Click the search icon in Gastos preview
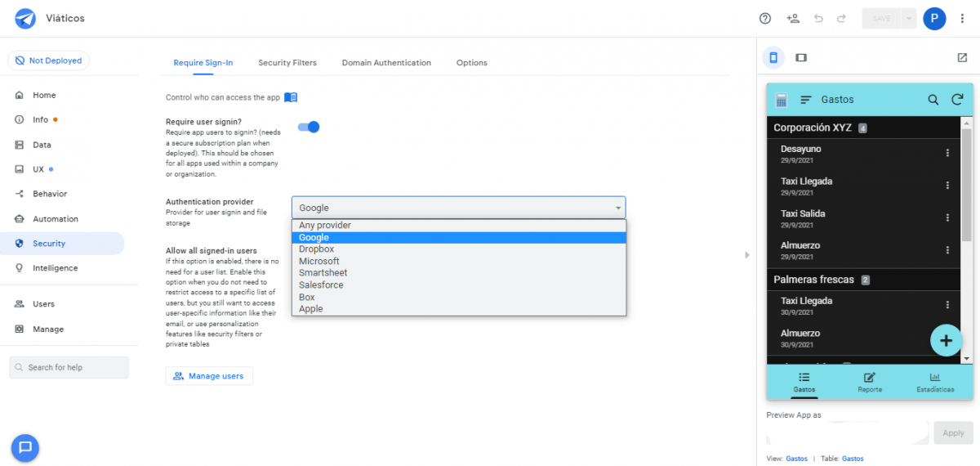 [x=933, y=100]
